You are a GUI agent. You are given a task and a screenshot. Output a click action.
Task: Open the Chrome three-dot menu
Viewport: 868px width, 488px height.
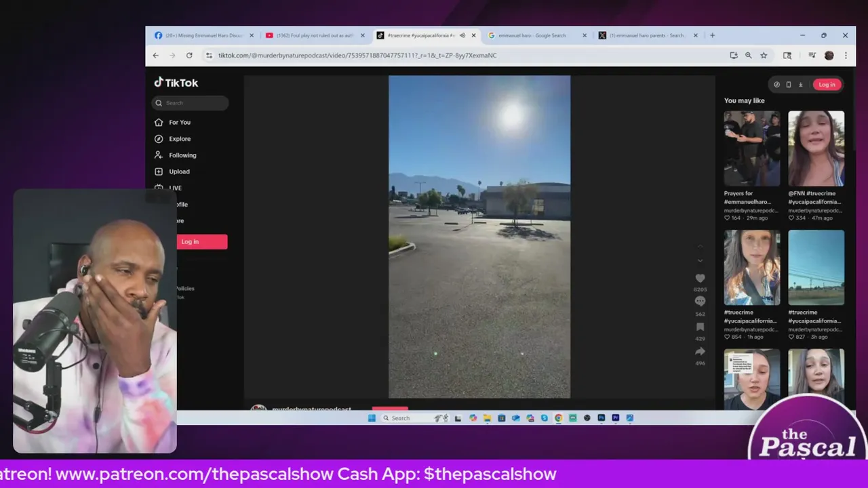pos(846,56)
